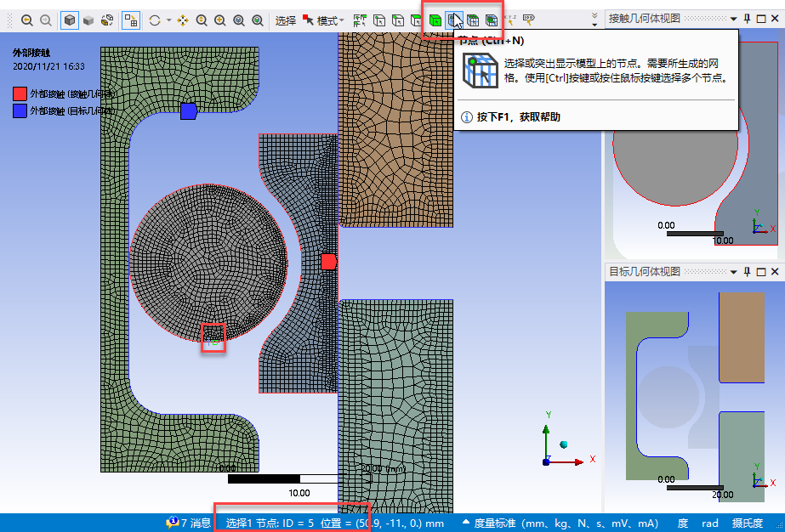Click the label tag icon
This screenshot has width=785, height=532.
point(529,20)
